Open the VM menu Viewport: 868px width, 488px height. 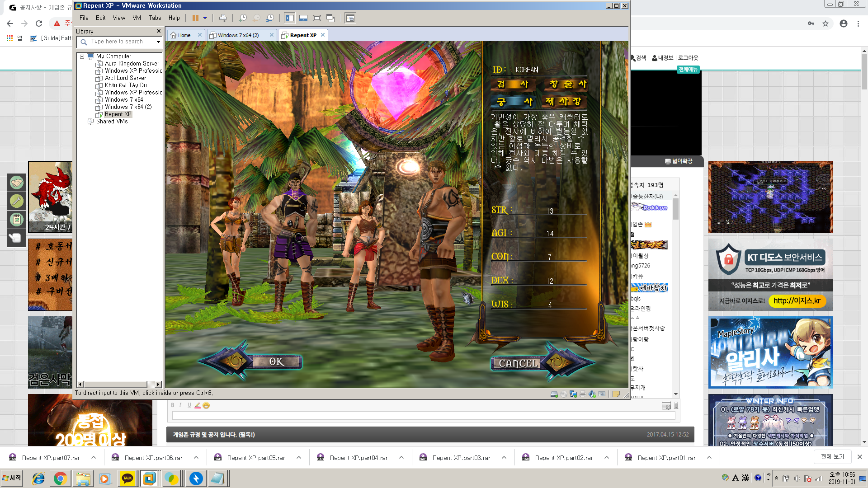[x=137, y=18]
